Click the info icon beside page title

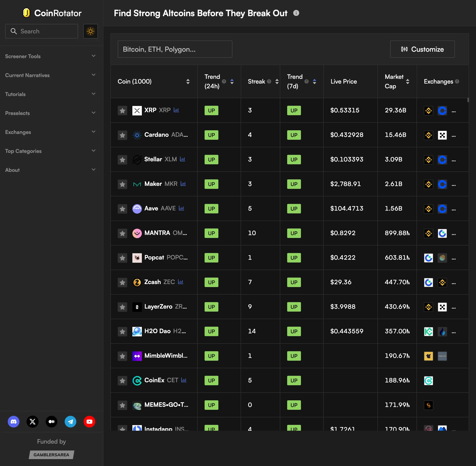pos(296,13)
